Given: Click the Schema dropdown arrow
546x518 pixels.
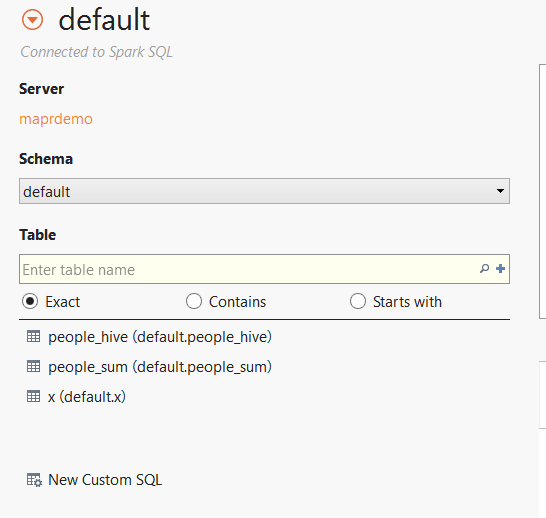Looking at the screenshot, I should tap(500, 191).
